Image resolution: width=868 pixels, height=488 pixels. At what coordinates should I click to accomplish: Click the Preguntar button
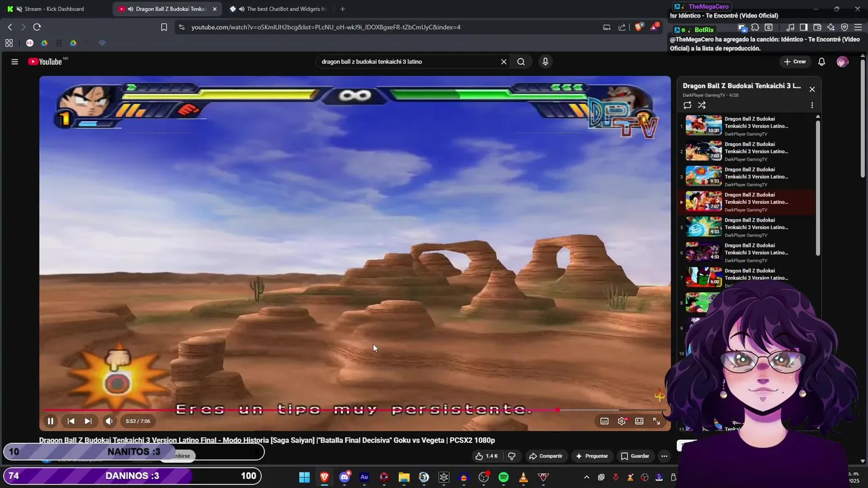pyautogui.click(x=591, y=456)
